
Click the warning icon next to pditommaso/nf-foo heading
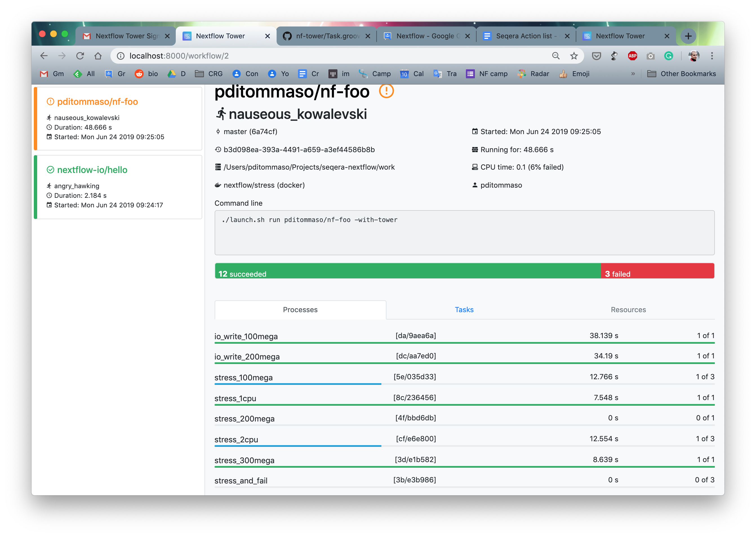pos(386,92)
